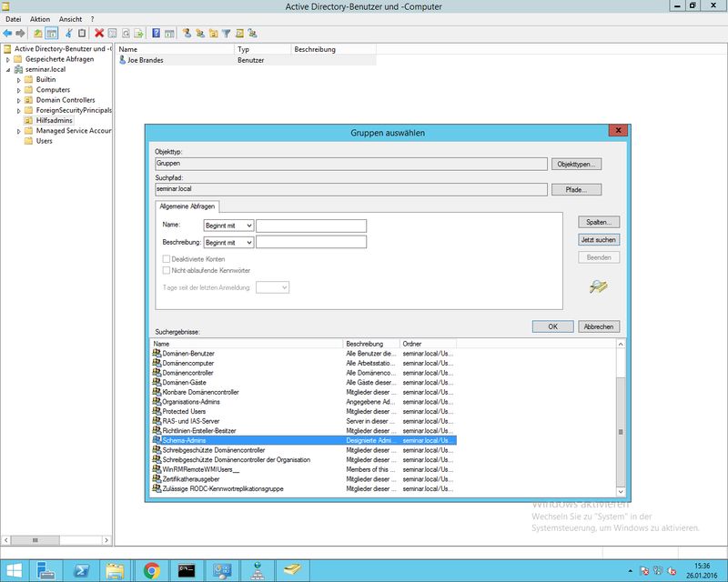Click the Cut scissors toolbar icon

click(x=69, y=34)
